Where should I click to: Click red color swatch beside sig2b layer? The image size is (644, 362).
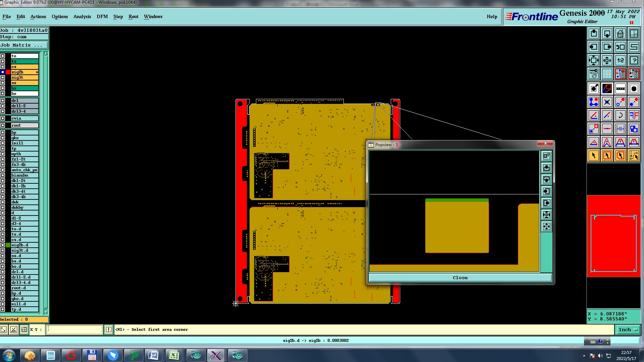(8, 72)
